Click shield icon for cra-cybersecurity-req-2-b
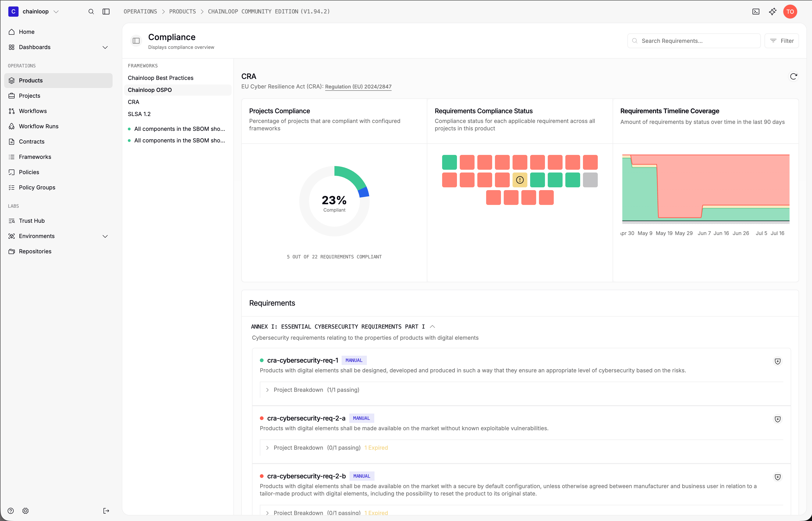The height and width of the screenshot is (521, 812). point(777,477)
